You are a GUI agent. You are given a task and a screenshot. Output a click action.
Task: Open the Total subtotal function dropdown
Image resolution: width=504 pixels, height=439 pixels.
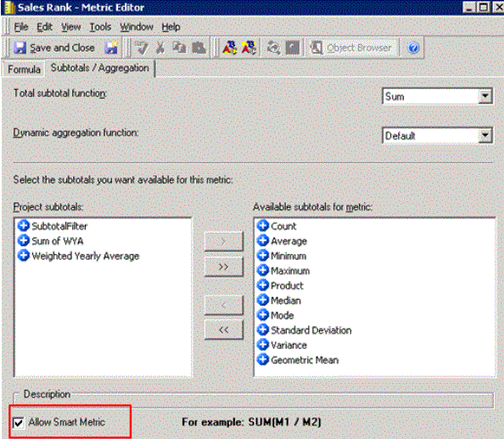(x=485, y=96)
